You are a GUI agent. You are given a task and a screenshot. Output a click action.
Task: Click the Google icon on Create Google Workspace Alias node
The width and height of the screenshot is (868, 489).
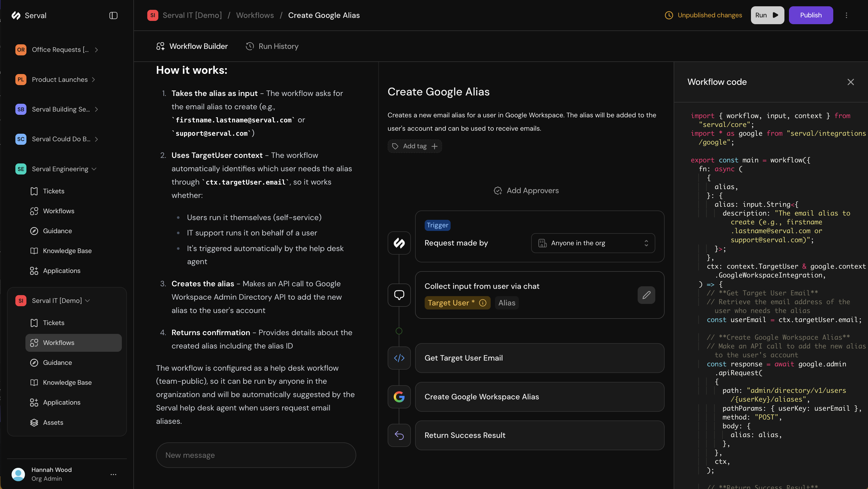pyautogui.click(x=399, y=397)
